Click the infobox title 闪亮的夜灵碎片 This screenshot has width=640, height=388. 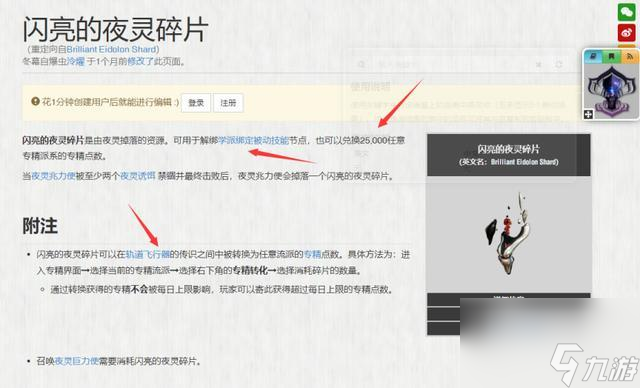click(509, 149)
